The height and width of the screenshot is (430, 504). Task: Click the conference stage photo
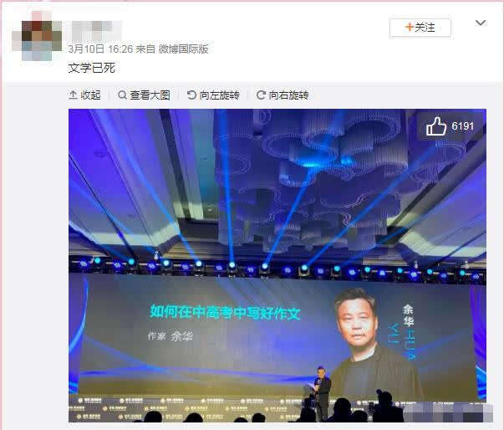pyautogui.click(x=277, y=265)
